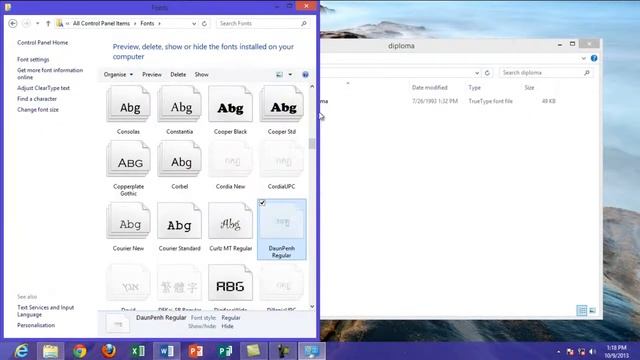Select the Courier Standard font icon
This screenshot has width=640, height=360.
[x=180, y=221]
